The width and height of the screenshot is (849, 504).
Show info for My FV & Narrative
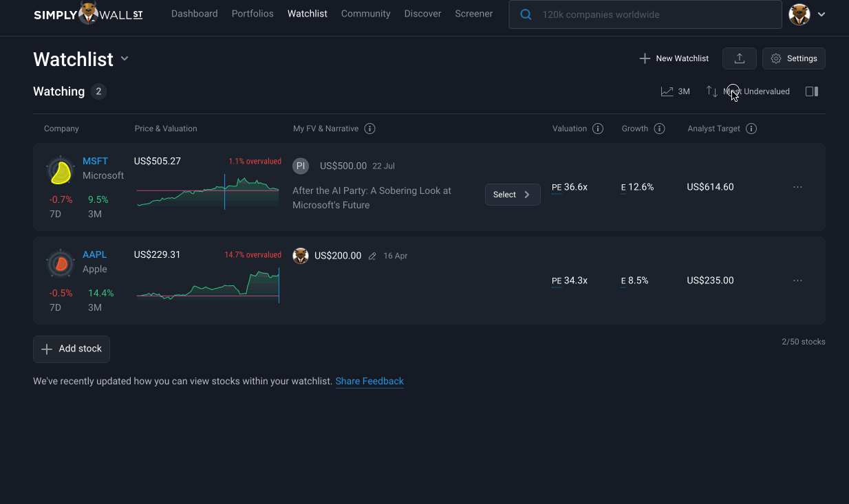coord(369,129)
